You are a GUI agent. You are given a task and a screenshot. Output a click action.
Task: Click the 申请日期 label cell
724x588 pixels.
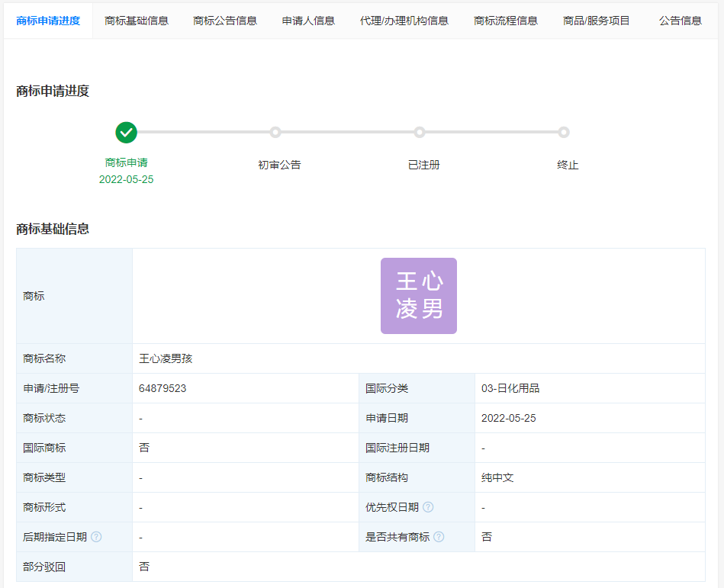(x=417, y=418)
